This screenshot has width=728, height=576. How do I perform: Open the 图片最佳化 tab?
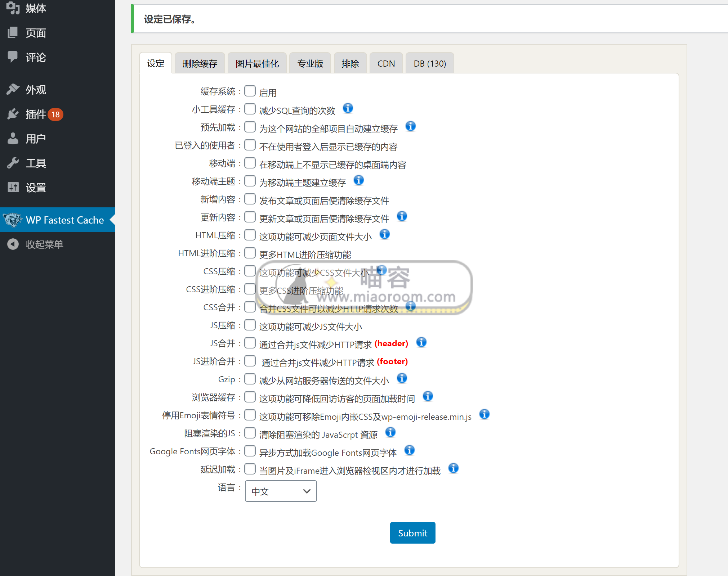tap(257, 63)
